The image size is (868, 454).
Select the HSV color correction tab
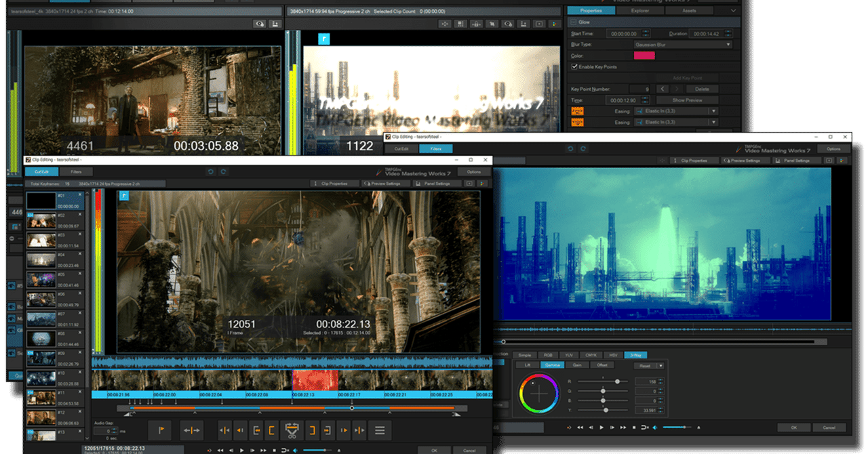pos(613,355)
